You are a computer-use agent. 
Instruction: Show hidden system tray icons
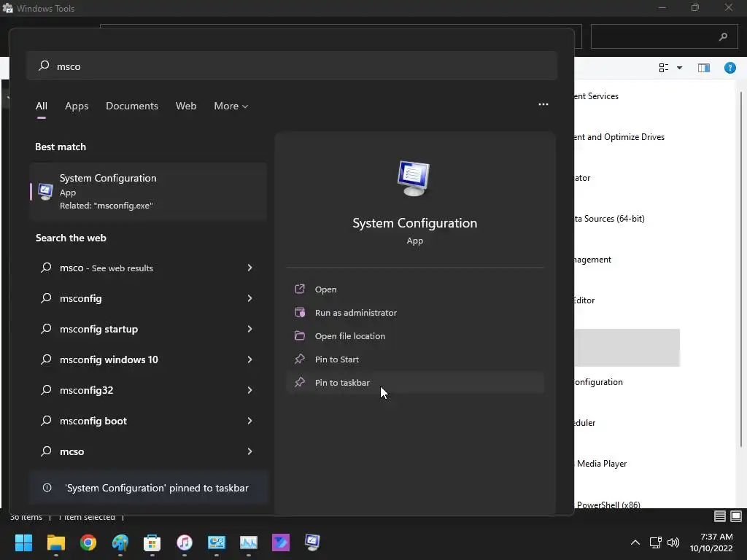(x=635, y=542)
